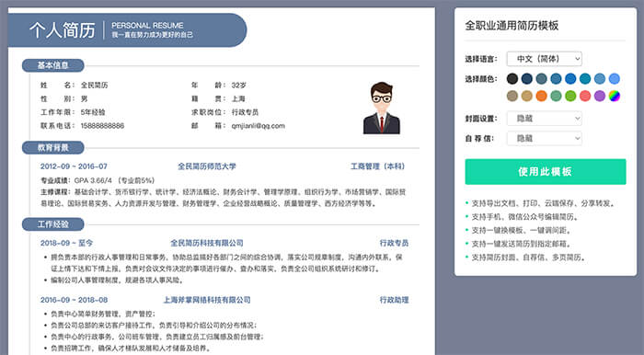Click the feature line 支持导出文档、打印
Viewport: 644px width, 355px height.
543,203
